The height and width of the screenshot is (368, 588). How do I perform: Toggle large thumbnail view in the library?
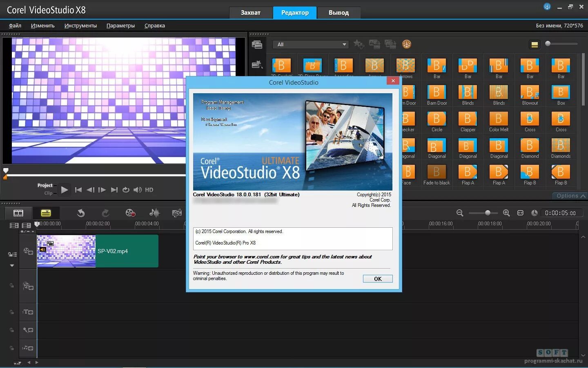pyautogui.click(x=534, y=44)
